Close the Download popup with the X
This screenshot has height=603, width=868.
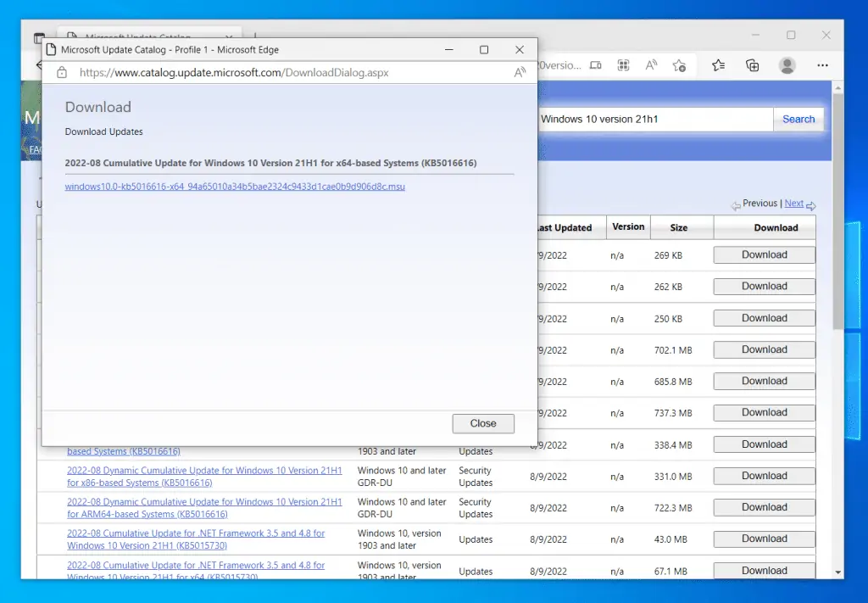pyautogui.click(x=520, y=50)
